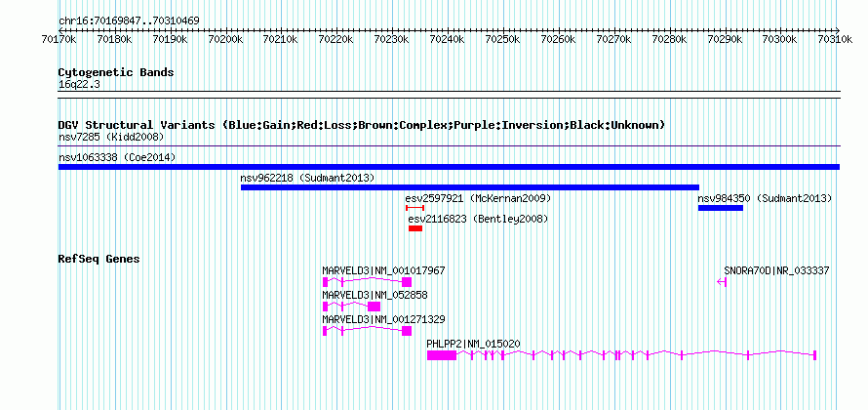868x410 pixels.
Task: Select the SNORA70D gene arrow glyph
Action: [x=722, y=282]
